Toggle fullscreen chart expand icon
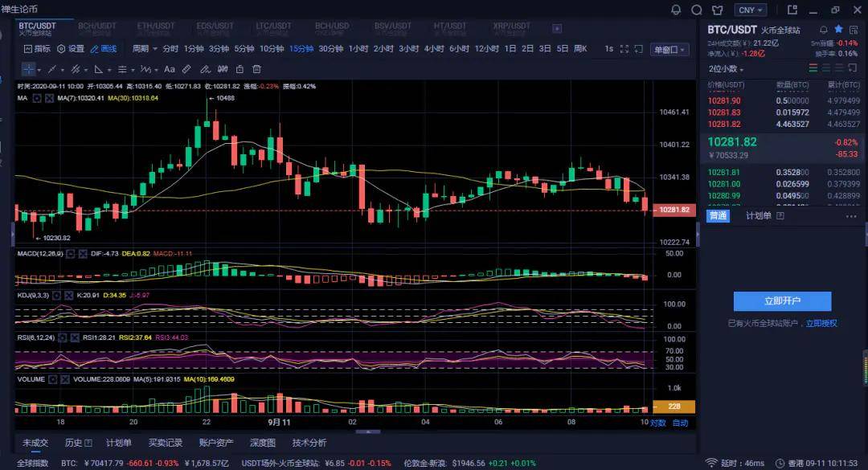The width and height of the screenshot is (868, 470). (x=624, y=49)
